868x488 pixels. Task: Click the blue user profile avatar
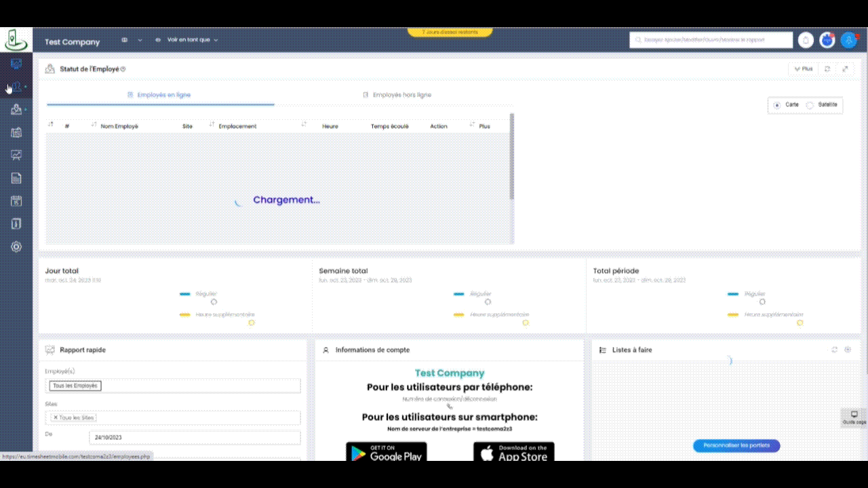[x=848, y=40]
